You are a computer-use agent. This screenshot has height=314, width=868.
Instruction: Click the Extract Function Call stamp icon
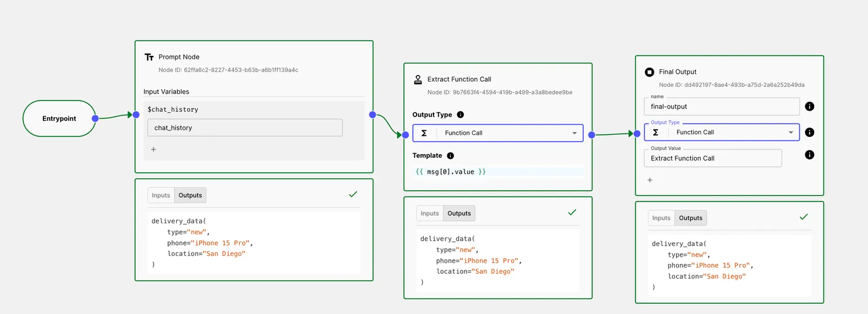[x=418, y=79]
